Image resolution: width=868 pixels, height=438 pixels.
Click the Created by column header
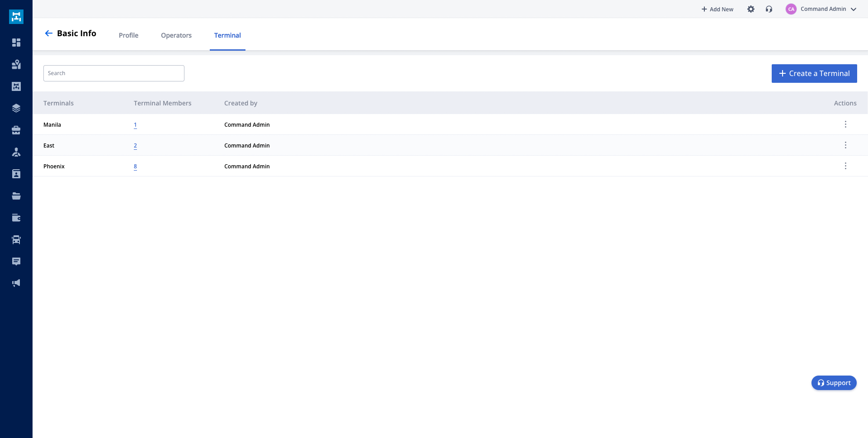[241, 103]
